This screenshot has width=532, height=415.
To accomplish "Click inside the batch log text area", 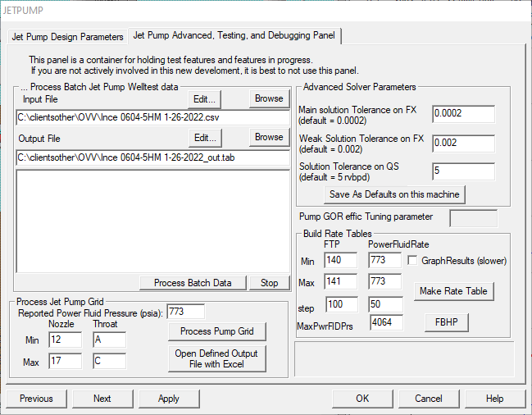I will (153, 221).
